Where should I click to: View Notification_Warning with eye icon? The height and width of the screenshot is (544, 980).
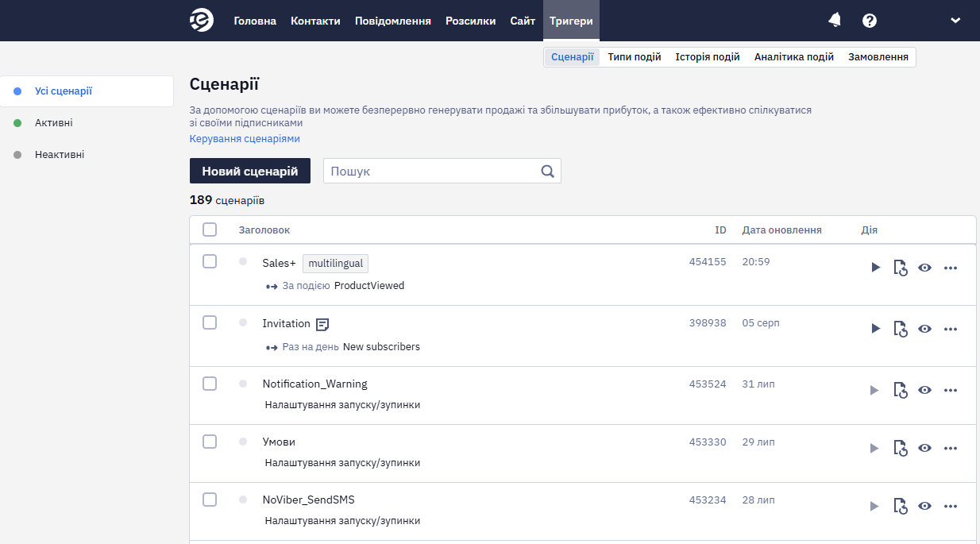click(924, 390)
